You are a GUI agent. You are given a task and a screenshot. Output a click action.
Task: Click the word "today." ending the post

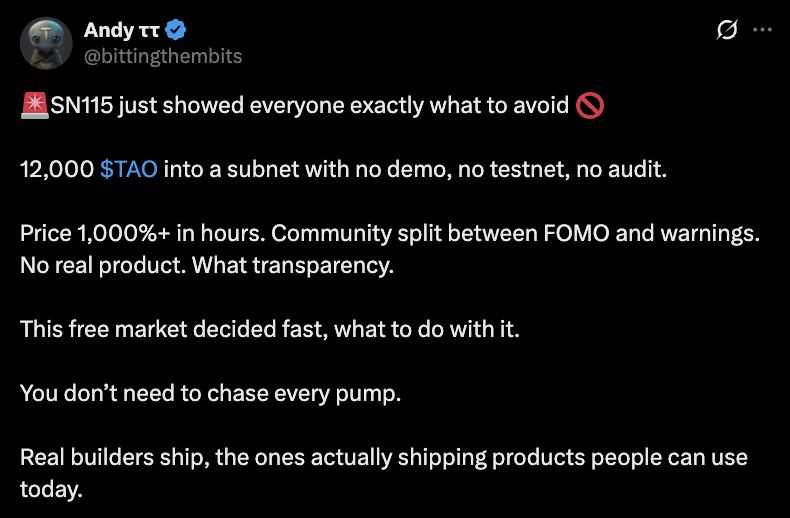tap(53, 488)
